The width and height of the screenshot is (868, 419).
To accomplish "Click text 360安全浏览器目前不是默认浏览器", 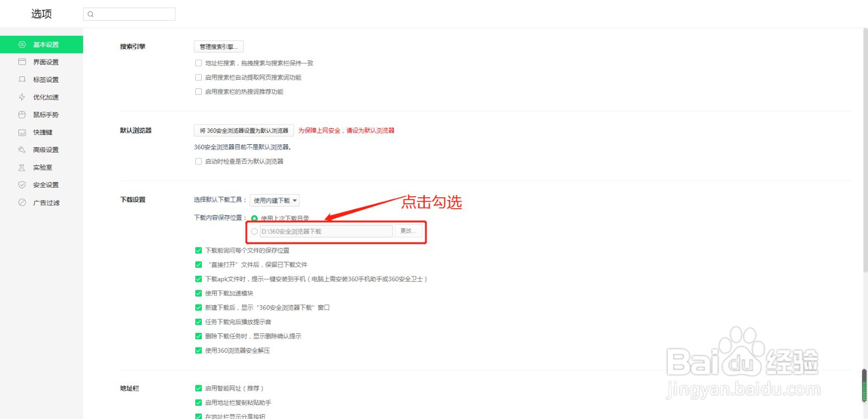I will coord(242,147).
